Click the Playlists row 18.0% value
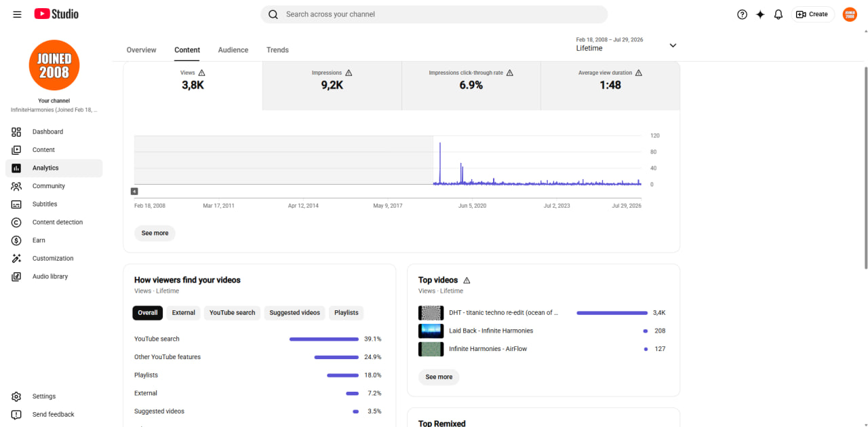 373,375
